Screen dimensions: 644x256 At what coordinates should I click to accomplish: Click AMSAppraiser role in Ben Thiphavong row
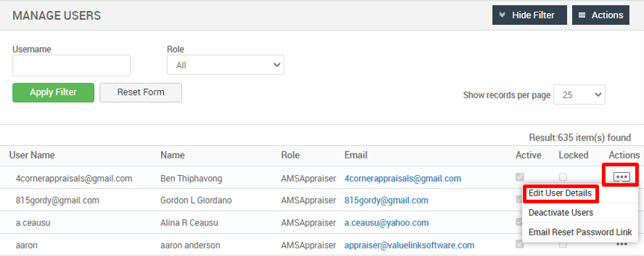point(309,179)
